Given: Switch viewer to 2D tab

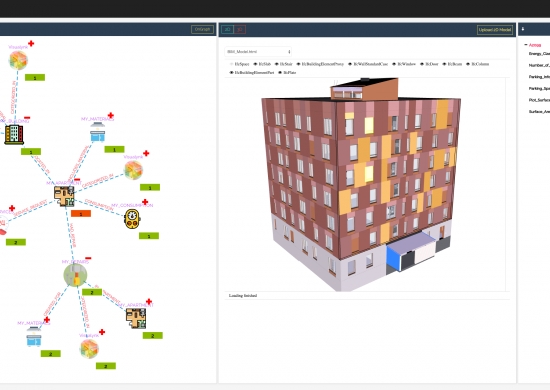Looking at the screenshot, I should pyautogui.click(x=227, y=29).
